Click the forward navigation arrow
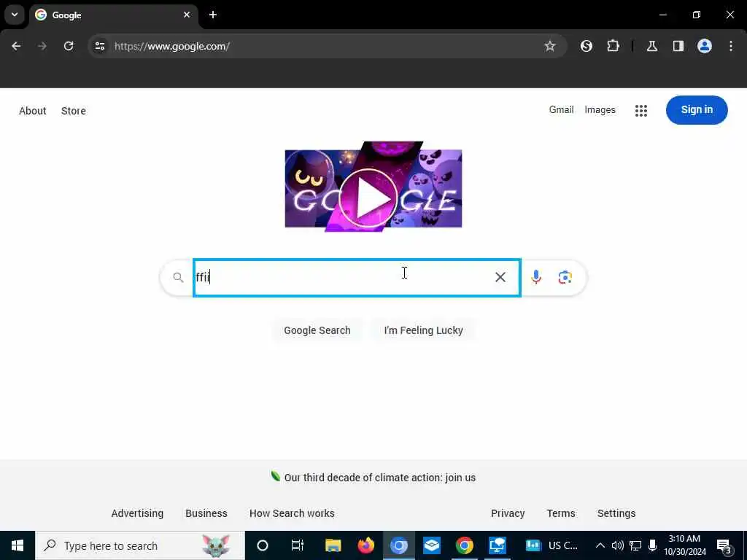 point(42,46)
